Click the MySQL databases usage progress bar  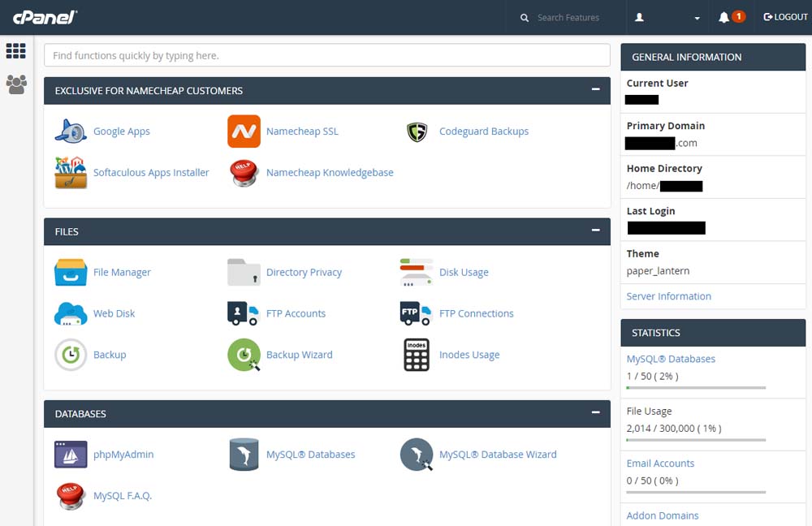(696, 388)
